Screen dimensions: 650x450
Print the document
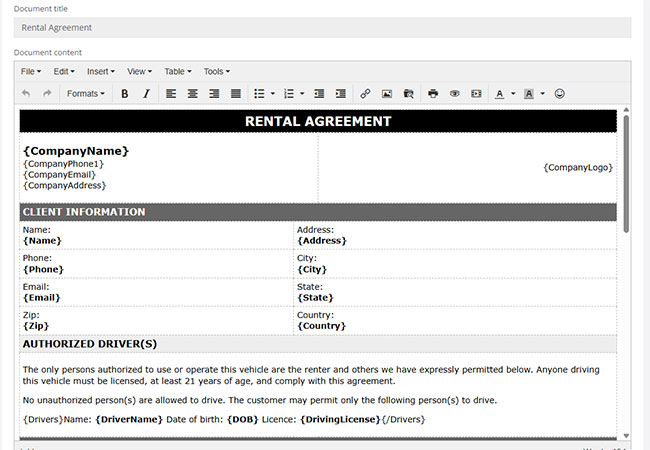[433, 94]
